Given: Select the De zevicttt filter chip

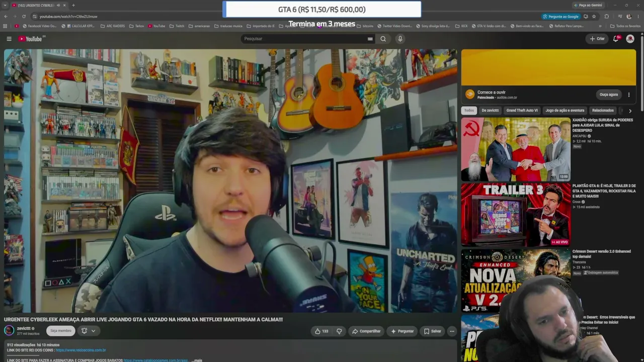Looking at the screenshot, I should click(490, 111).
